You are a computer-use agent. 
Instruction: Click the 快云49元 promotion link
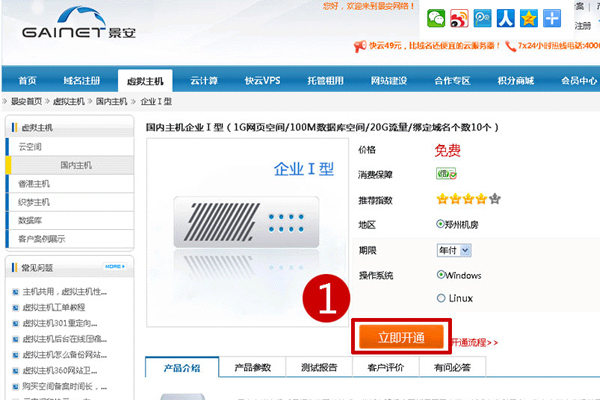434,46
